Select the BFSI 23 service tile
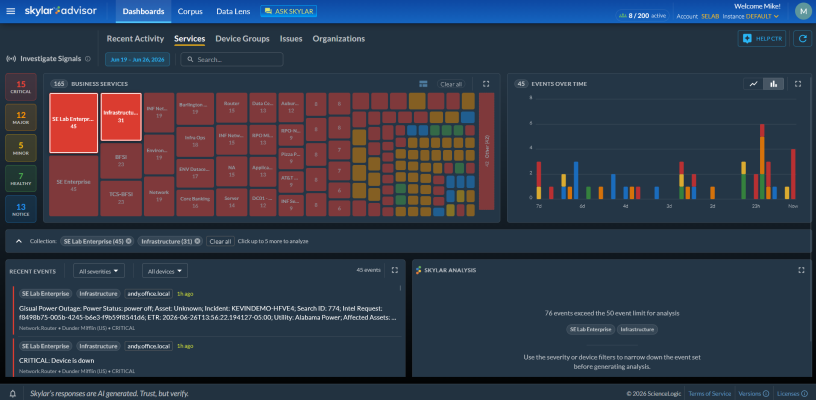This screenshot has height=400, width=816. pyautogui.click(x=121, y=161)
